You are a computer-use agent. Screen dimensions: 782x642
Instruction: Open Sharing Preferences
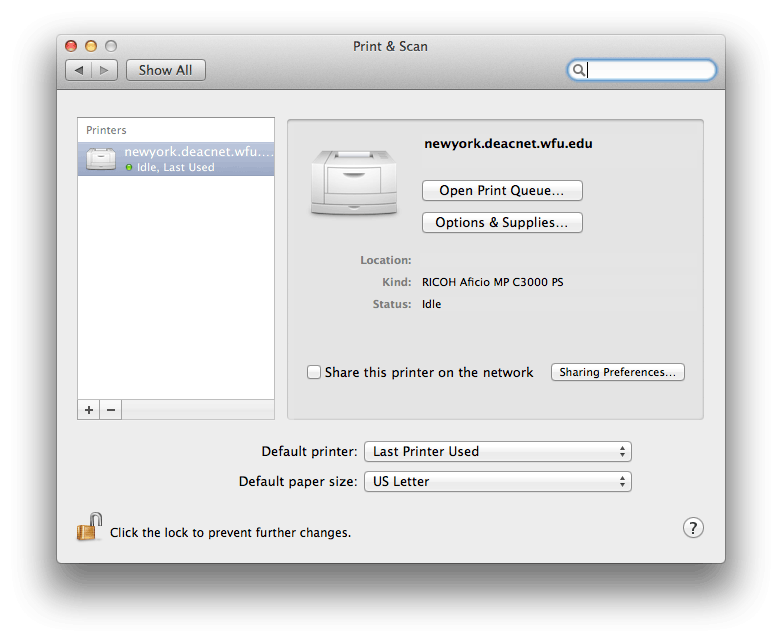tap(617, 372)
